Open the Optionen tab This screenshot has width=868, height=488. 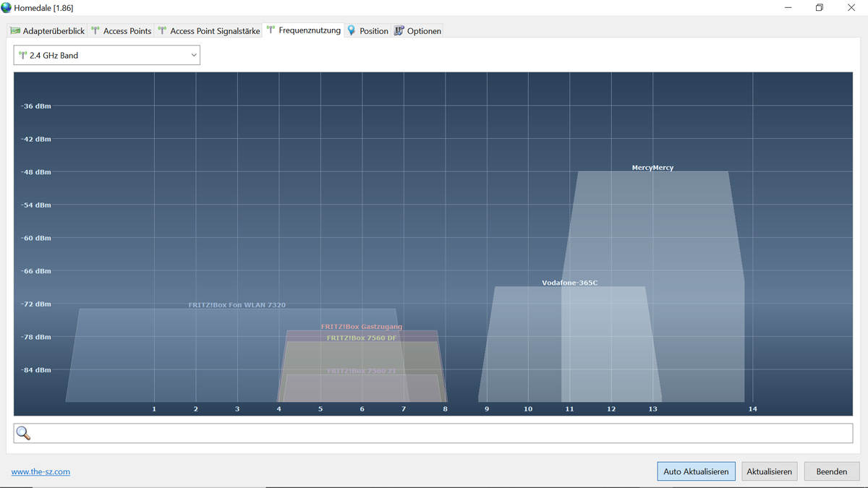tap(417, 31)
